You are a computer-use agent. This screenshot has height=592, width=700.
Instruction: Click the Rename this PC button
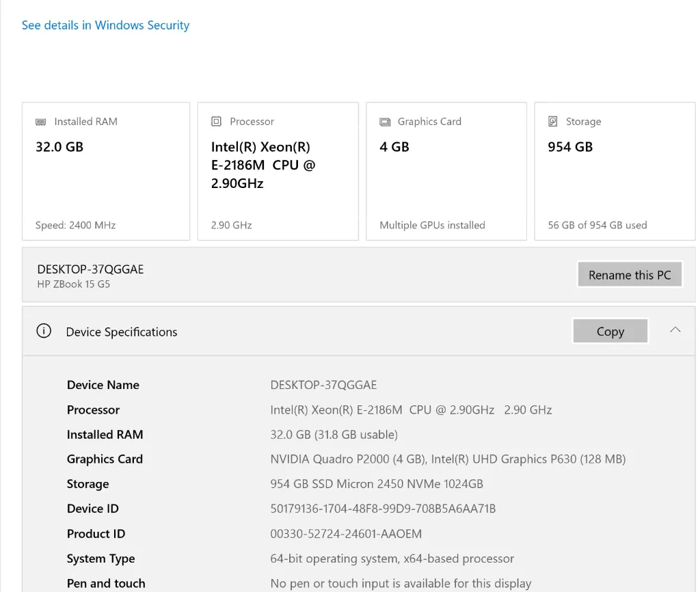coord(630,275)
